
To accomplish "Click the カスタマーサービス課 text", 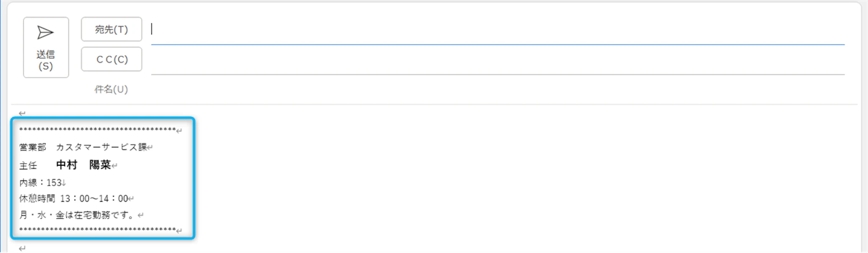I will click(101, 147).
